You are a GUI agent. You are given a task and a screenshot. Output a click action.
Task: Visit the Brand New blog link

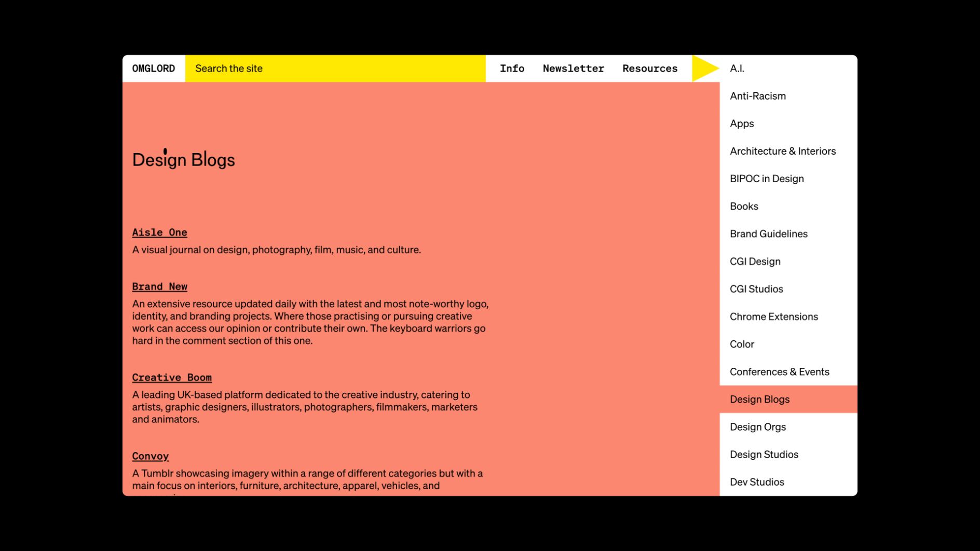[159, 286]
